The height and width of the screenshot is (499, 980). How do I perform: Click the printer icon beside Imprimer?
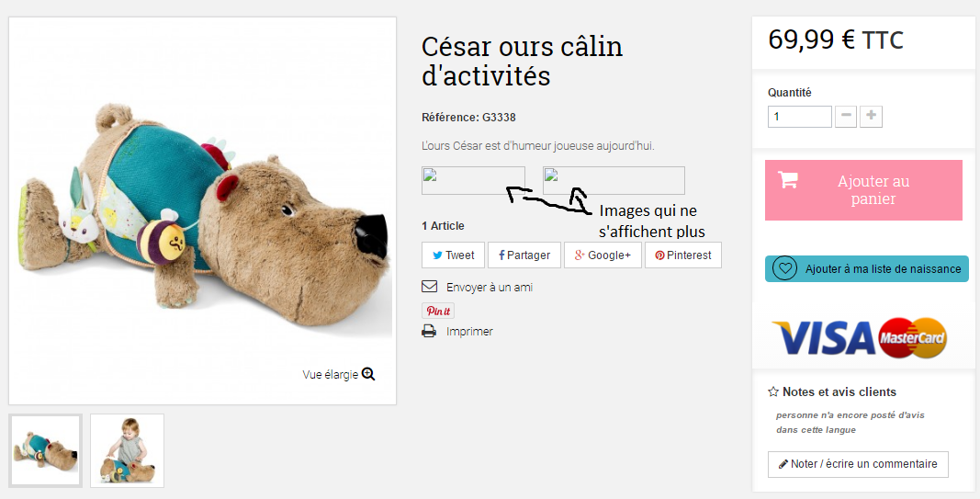(429, 332)
